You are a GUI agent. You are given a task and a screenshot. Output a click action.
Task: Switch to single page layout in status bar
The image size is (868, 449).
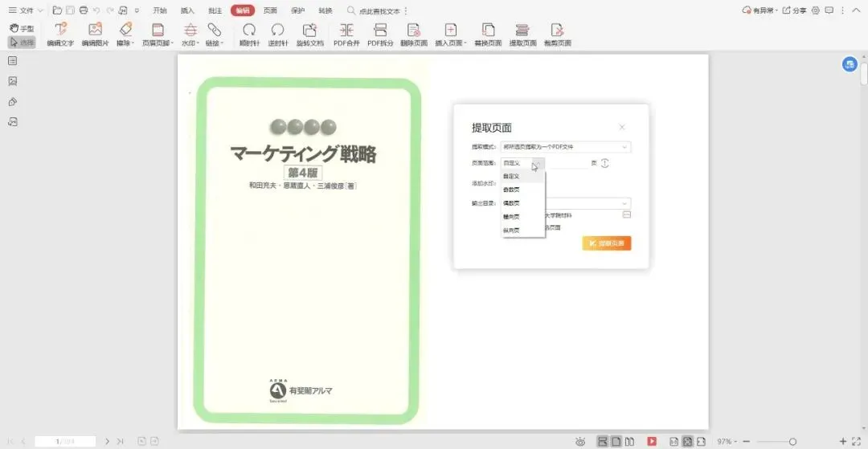pyautogui.click(x=616, y=441)
